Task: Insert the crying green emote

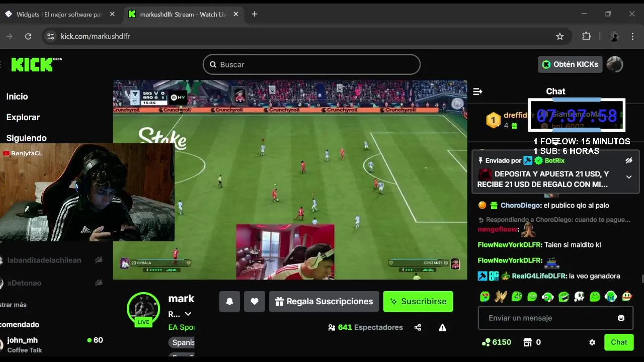Action: tap(611, 297)
